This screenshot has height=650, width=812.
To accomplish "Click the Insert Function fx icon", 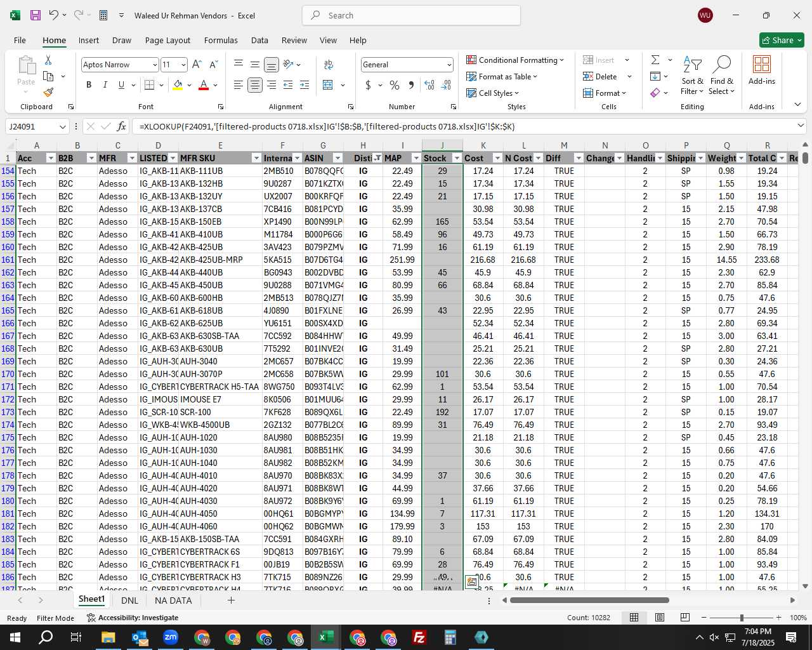I will click(121, 126).
